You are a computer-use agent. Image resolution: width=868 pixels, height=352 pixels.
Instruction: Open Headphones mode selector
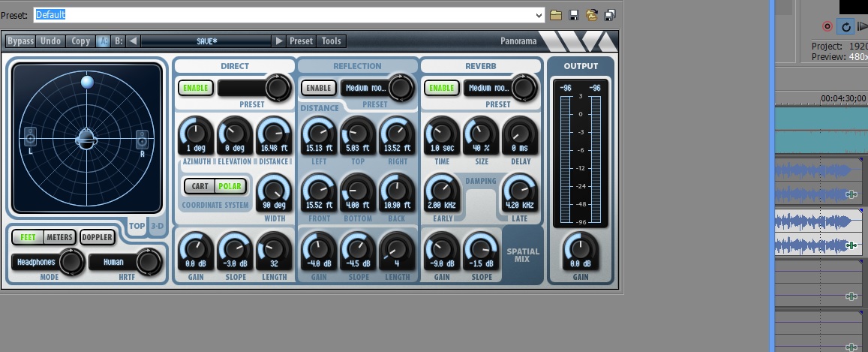35,262
